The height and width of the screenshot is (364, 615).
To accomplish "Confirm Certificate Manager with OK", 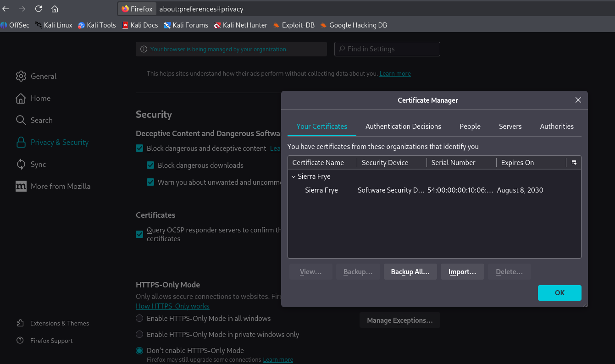I will coord(560,293).
